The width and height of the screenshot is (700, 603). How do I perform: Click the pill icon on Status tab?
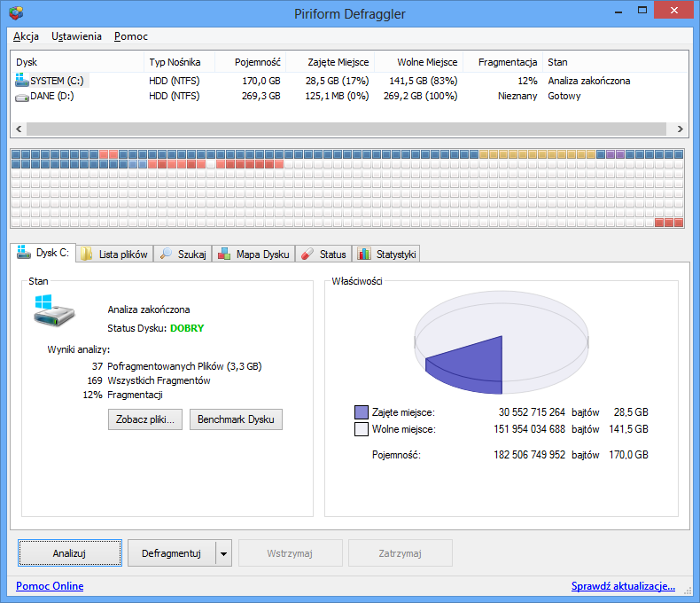(x=307, y=255)
